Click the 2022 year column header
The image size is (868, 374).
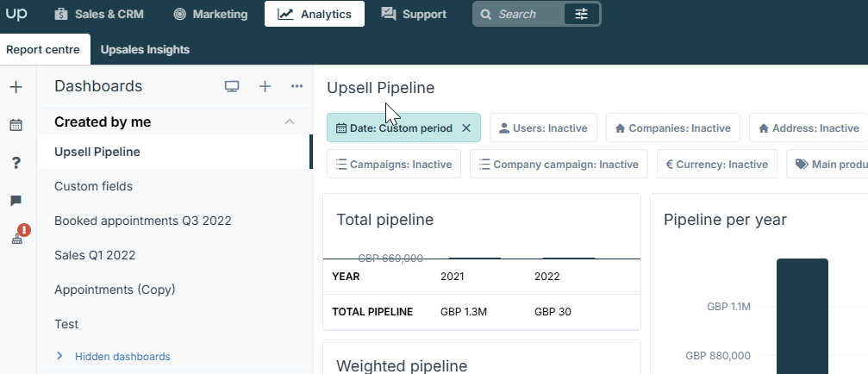547,277
